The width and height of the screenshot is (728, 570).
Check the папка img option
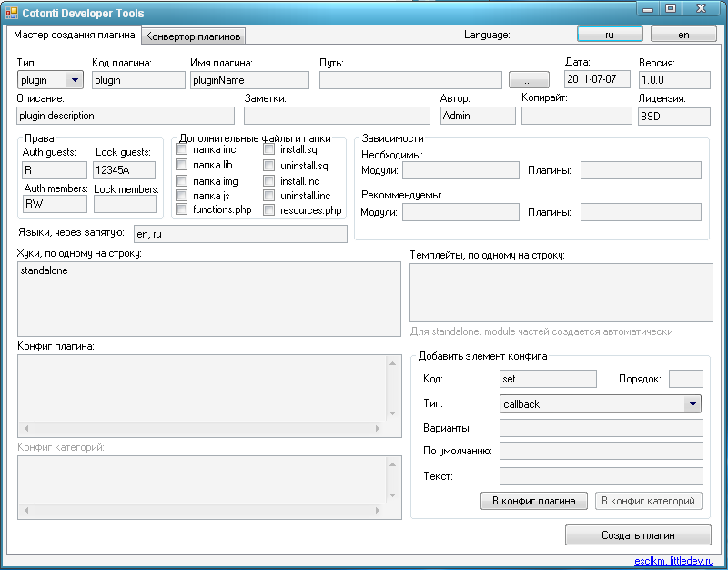[x=181, y=180]
